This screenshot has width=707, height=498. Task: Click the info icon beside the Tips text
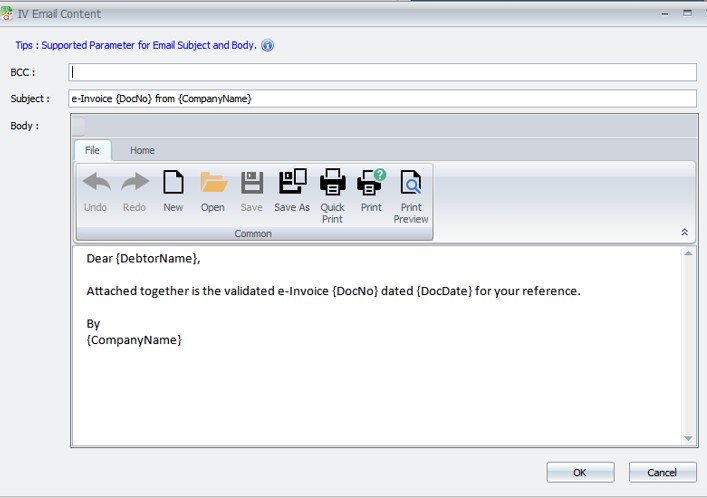click(268, 45)
